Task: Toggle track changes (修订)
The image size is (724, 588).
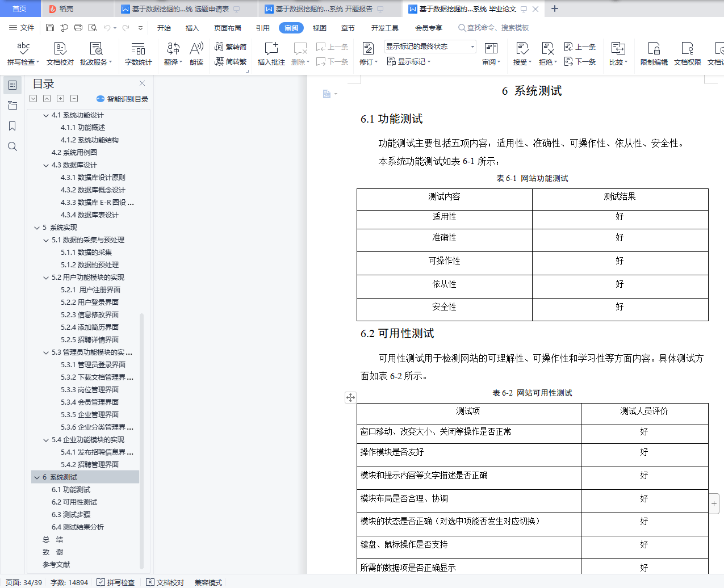Action: [368, 54]
